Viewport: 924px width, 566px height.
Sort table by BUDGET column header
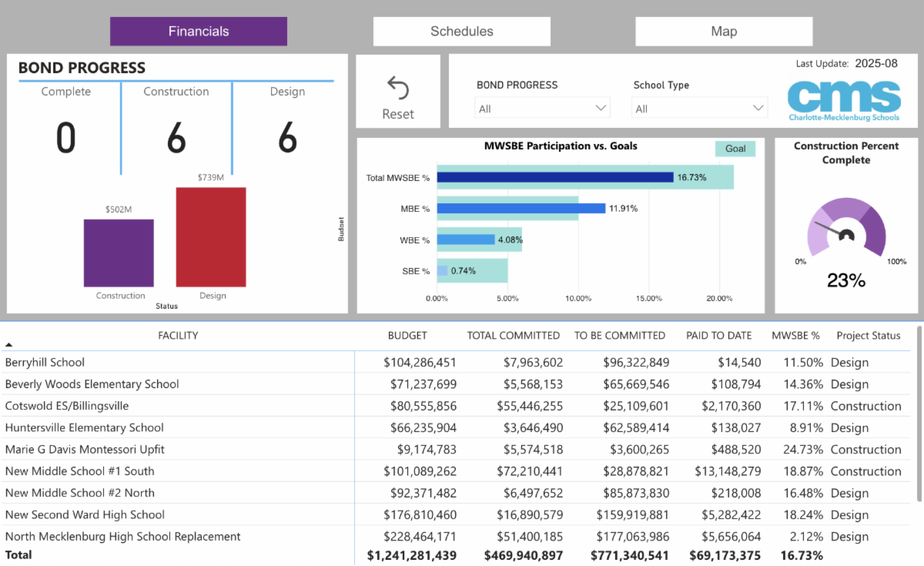point(407,336)
